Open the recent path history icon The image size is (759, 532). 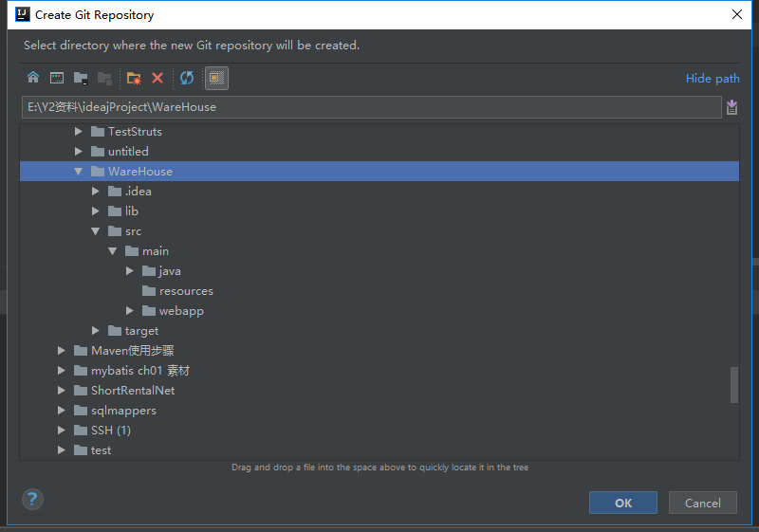pyautogui.click(x=731, y=107)
